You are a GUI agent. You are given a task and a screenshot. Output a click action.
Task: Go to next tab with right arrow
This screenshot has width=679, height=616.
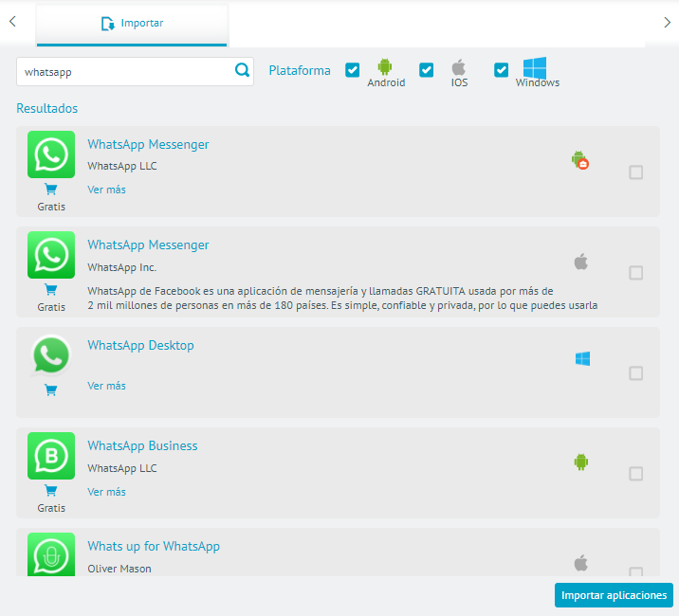(x=667, y=23)
